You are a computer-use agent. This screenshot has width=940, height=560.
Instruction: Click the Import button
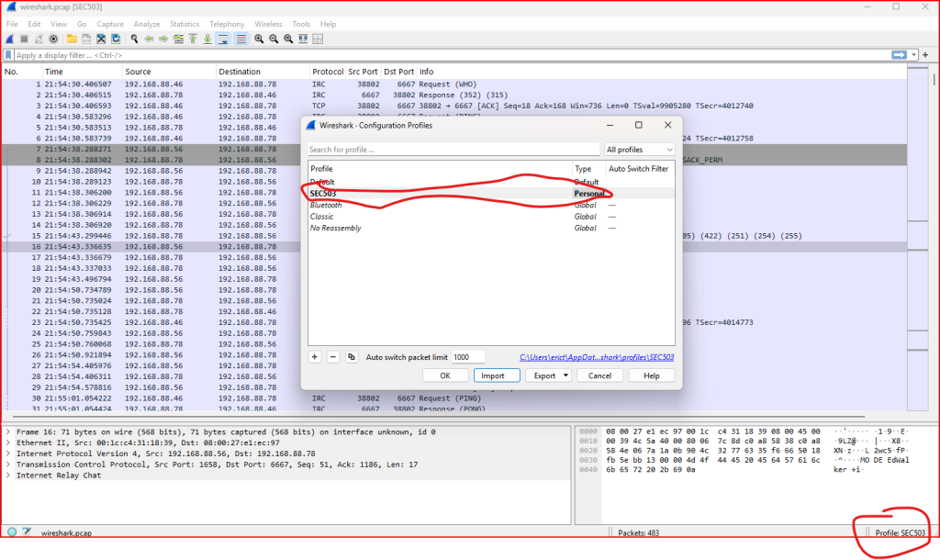pyautogui.click(x=497, y=375)
